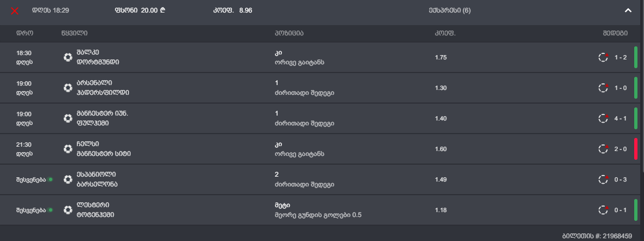
Task: Click the soccer ball icon for Espanyol–Barcelona
Action: 68,179
